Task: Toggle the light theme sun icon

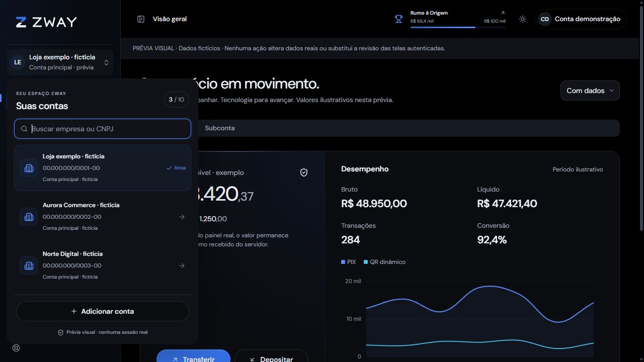Action: point(523,19)
